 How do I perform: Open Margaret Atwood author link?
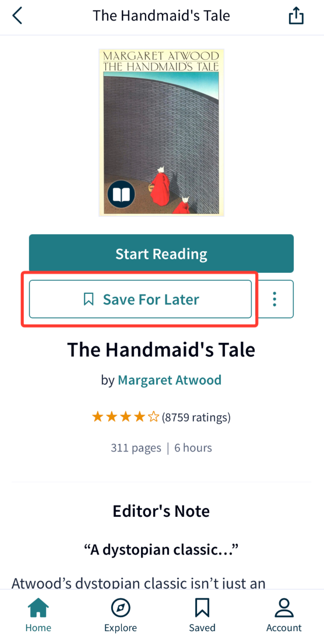pyautogui.click(x=170, y=380)
